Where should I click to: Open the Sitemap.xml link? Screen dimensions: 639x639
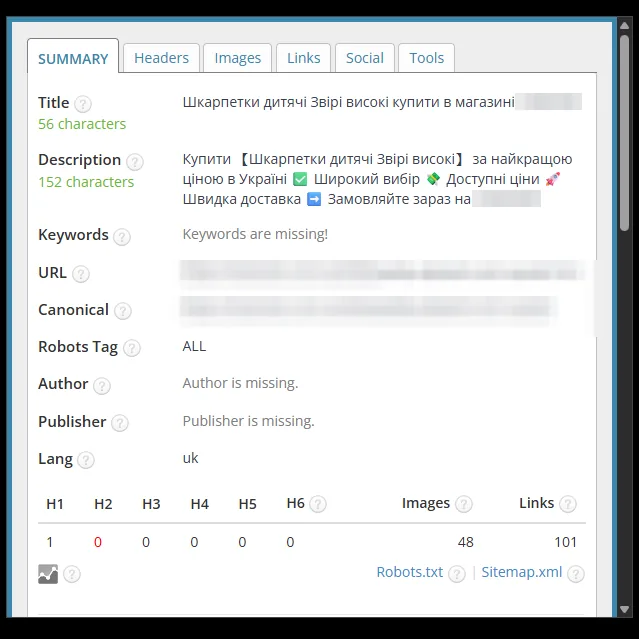522,572
